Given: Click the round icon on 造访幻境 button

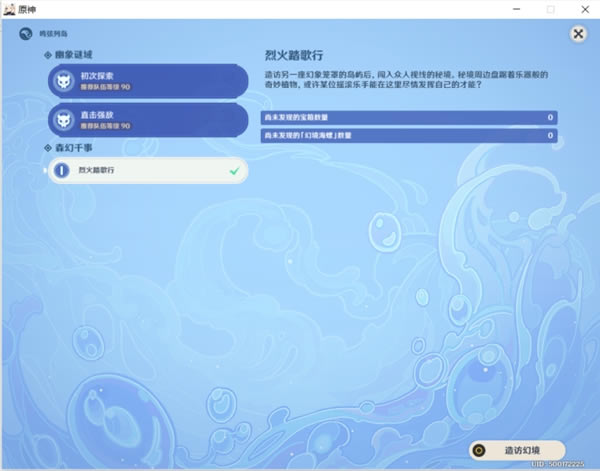Looking at the screenshot, I should 479,450.
